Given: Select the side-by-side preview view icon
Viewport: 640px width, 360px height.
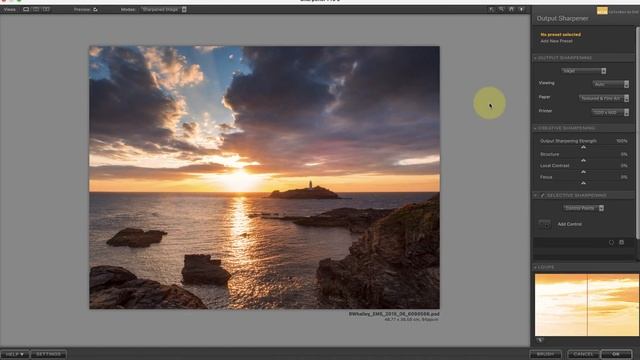Looking at the screenshot, I should point(46,9).
